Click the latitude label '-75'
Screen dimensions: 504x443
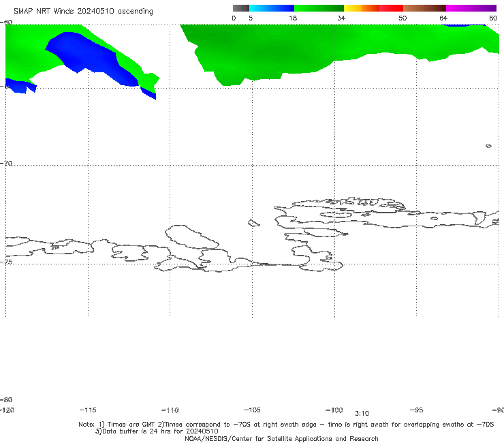pyautogui.click(x=6, y=262)
